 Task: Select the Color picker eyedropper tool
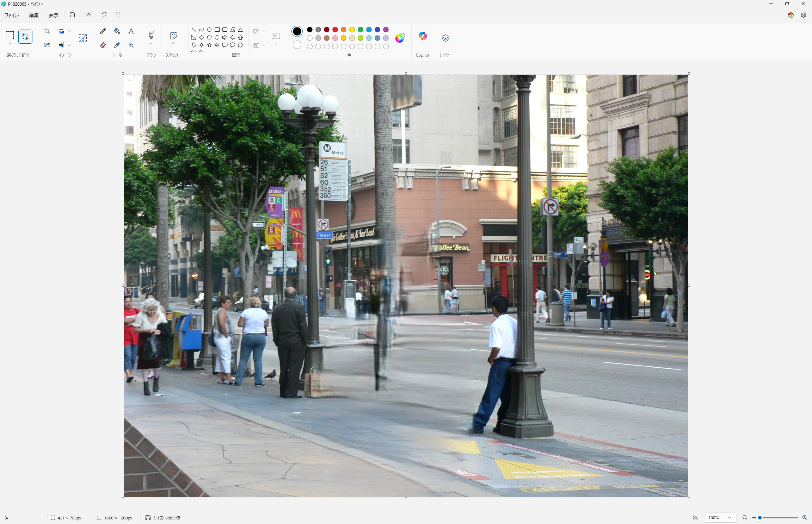coord(117,45)
